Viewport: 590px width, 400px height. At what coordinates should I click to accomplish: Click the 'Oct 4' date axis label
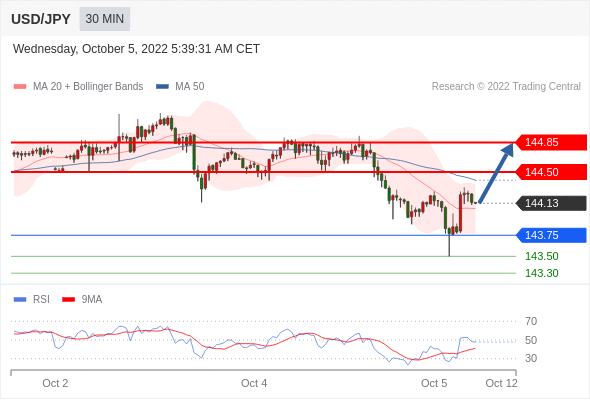click(x=254, y=383)
